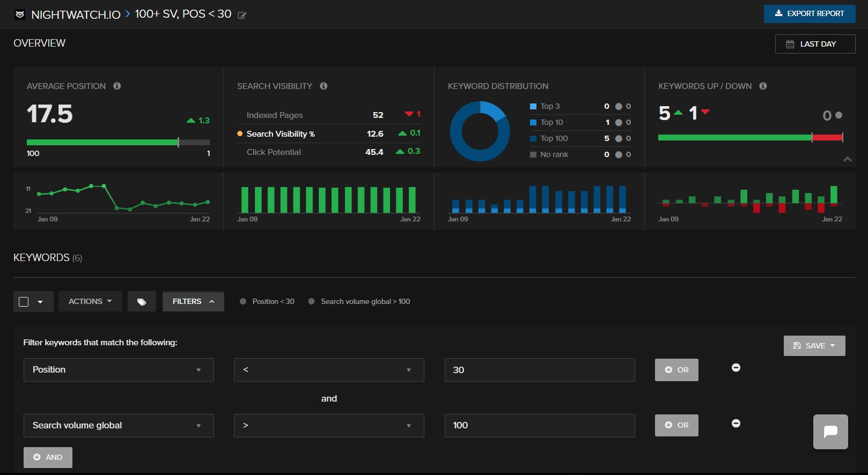Click the Nightwatch owl logo
The height and width of the screenshot is (475, 868).
tap(20, 14)
